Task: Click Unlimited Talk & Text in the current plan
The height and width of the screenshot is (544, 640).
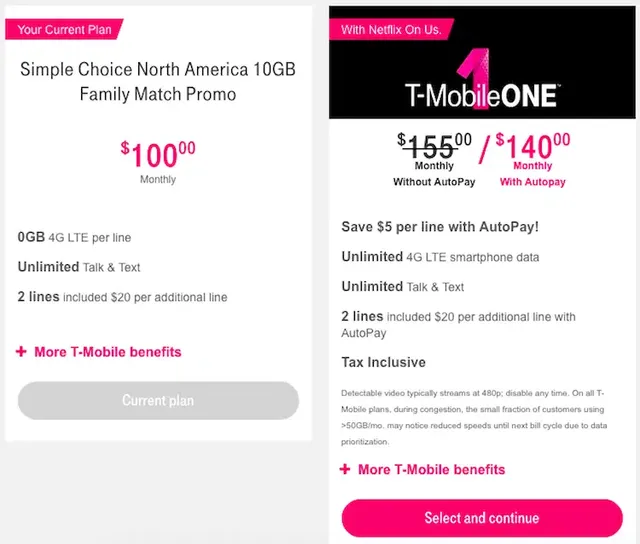Action: tap(79, 267)
